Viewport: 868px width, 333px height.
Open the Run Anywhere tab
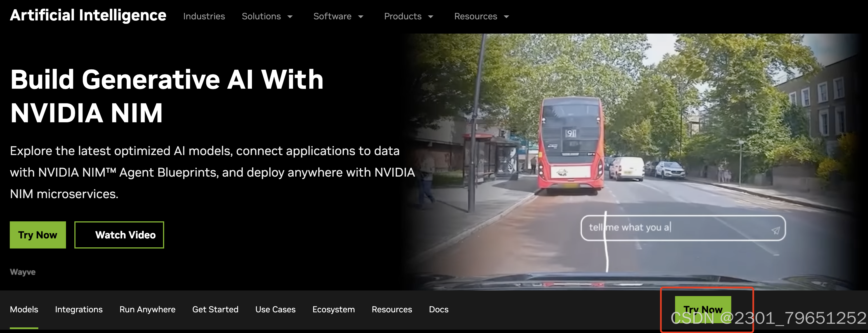pos(147,309)
